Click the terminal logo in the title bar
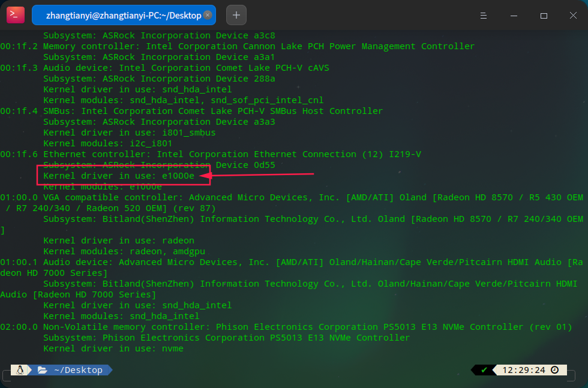Image resolution: width=588 pixels, height=388 pixels. click(x=16, y=14)
